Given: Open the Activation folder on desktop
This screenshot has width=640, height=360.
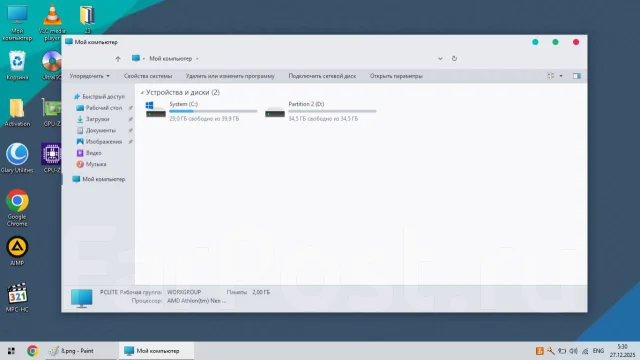Looking at the screenshot, I should pos(17,112).
